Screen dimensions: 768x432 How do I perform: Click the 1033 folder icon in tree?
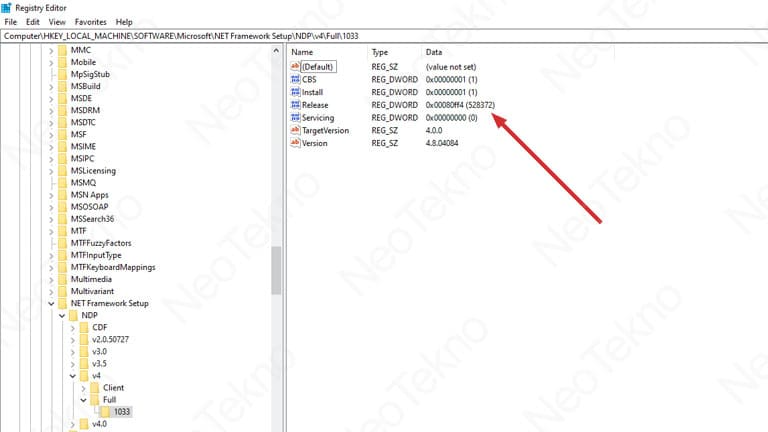104,411
